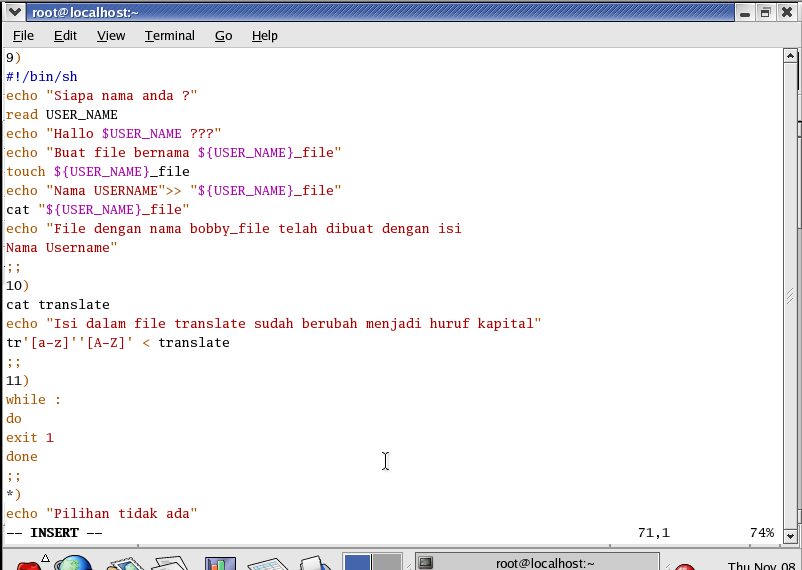The width and height of the screenshot is (802, 570).
Task: Click the line 'read USER_NAME'
Action: (62, 115)
